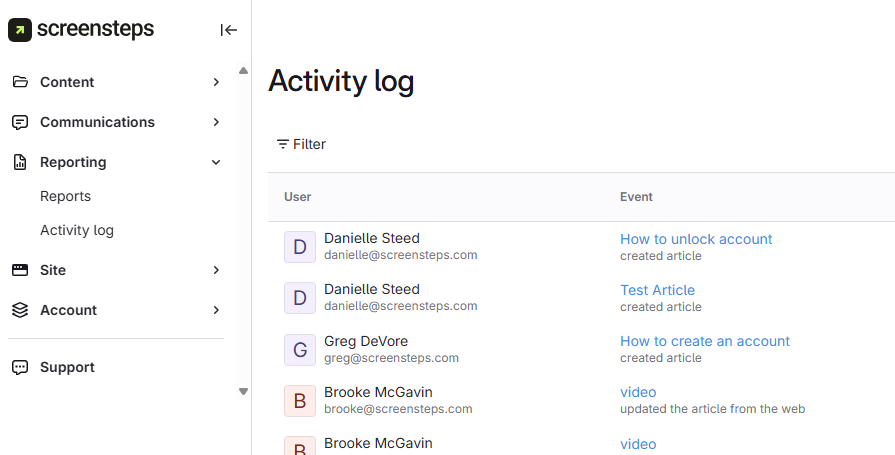Collapse the sidebar with the arrow icon
The width and height of the screenshot is (895, 455).
(x=228, y=30)
